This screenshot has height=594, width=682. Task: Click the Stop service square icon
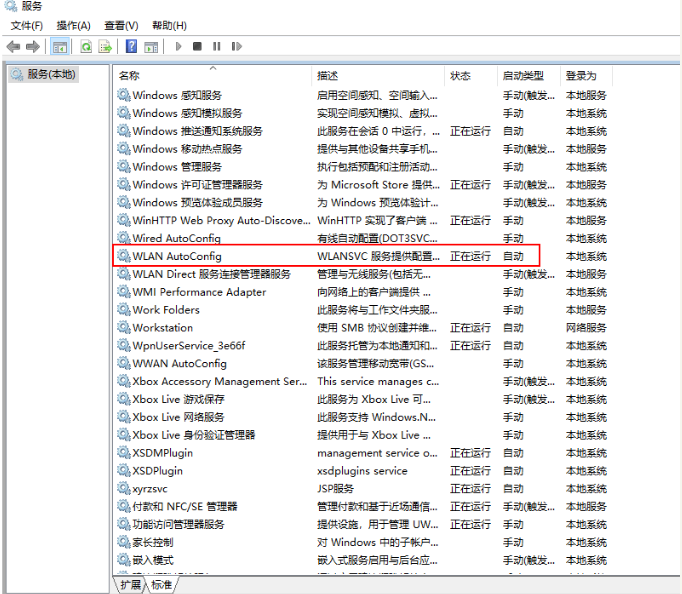click(x=197, y=46)
